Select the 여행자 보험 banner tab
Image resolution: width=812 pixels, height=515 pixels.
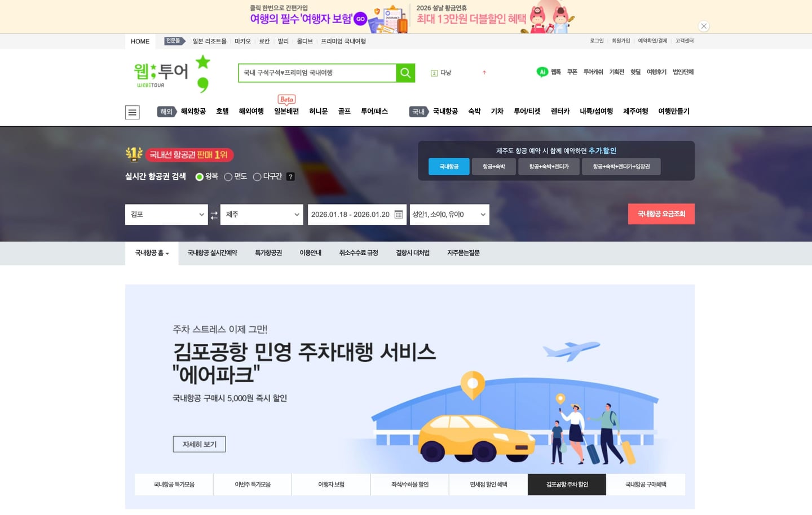331,485
